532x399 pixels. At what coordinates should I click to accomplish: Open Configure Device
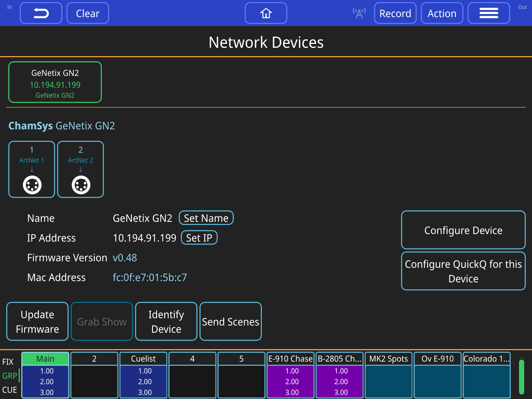[x=463, y=230]
